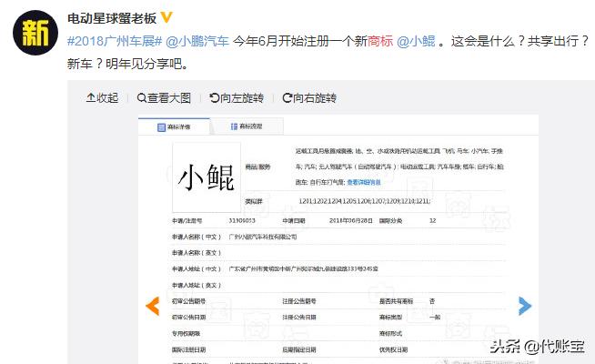Screen dimensions: 595x364
Task: Click the clockwise rotate icon
Action: click(x=287, y=98)
